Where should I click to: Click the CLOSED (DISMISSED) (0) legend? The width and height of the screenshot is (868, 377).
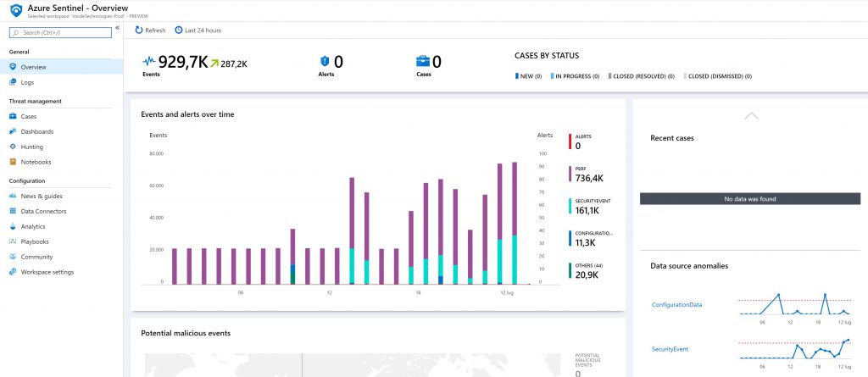[717, 76]
